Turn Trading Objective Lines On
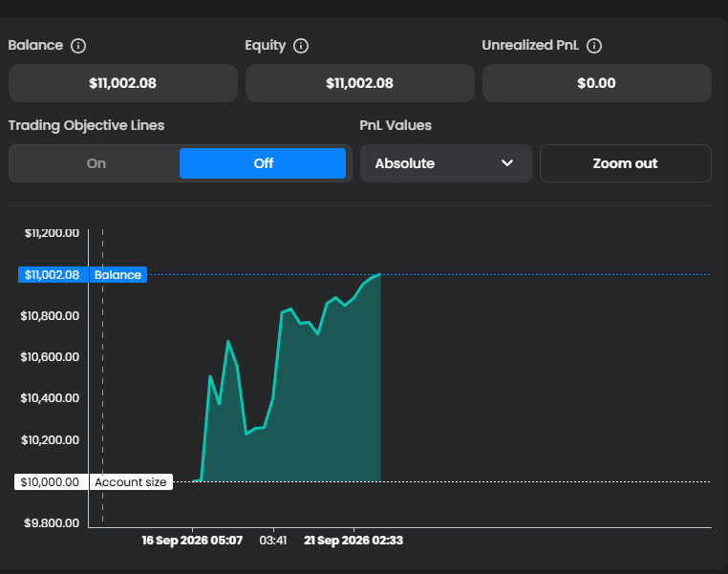The image size is (728, 574). (96, 163)
